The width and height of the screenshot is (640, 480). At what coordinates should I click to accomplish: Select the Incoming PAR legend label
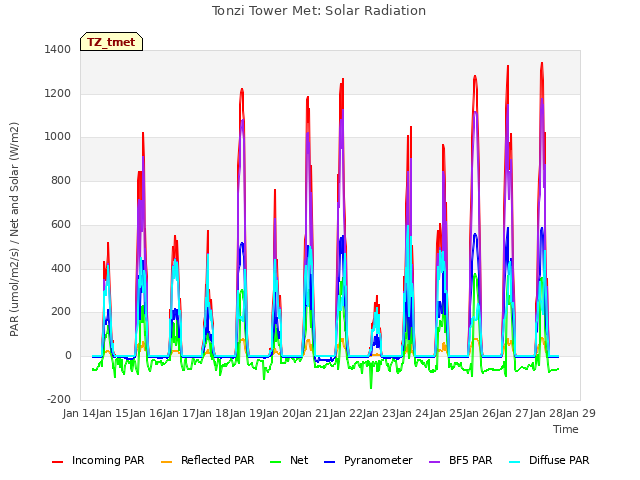coord(108,460)
